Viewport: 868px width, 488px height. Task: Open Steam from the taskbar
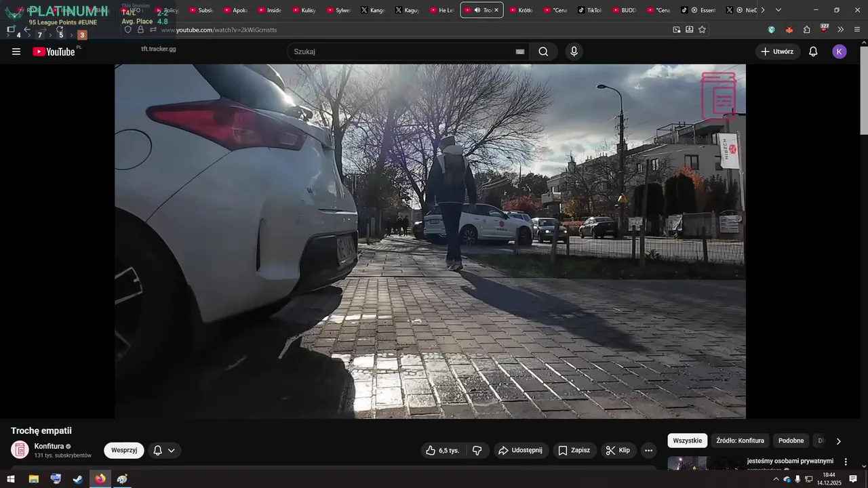(78, 479)
